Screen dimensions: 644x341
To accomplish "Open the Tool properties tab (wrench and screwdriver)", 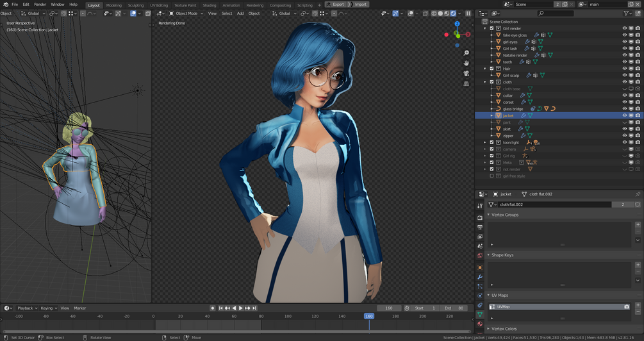I will pyautogui.click(x=480, y=205).
